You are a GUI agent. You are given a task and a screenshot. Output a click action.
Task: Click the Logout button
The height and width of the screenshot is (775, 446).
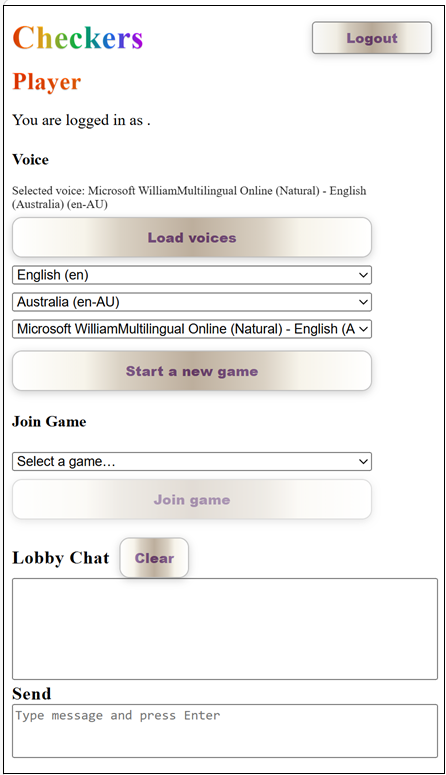pyautogui.click(x=372, y=38)
